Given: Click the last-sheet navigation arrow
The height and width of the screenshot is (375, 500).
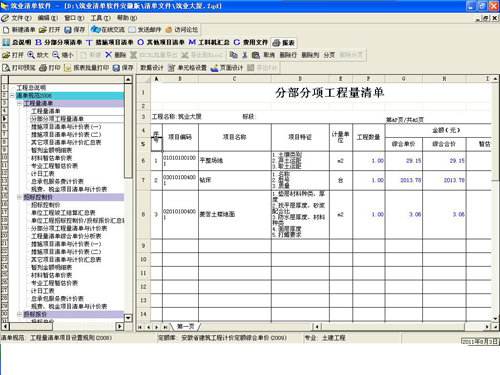Looking at the screenshot, I should click(165, 327).
